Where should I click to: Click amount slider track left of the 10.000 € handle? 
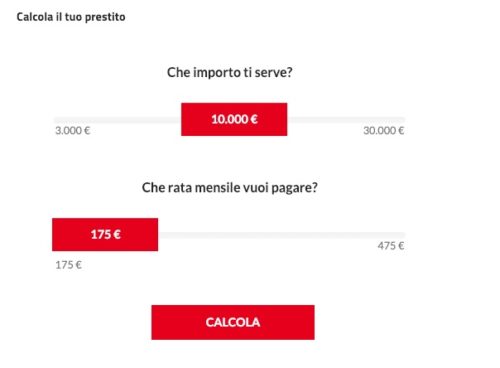click(118, 120)
